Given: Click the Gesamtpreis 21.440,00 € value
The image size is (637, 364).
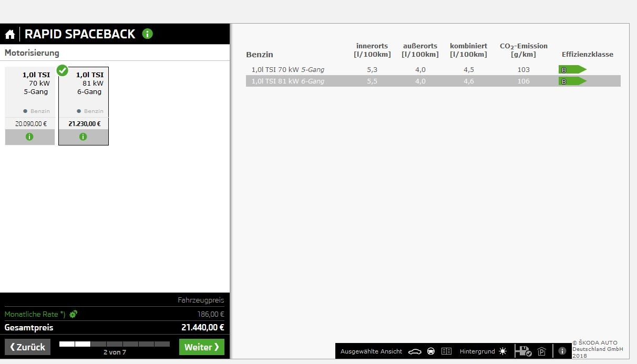Looking at the screenshot, I should 203,327.
